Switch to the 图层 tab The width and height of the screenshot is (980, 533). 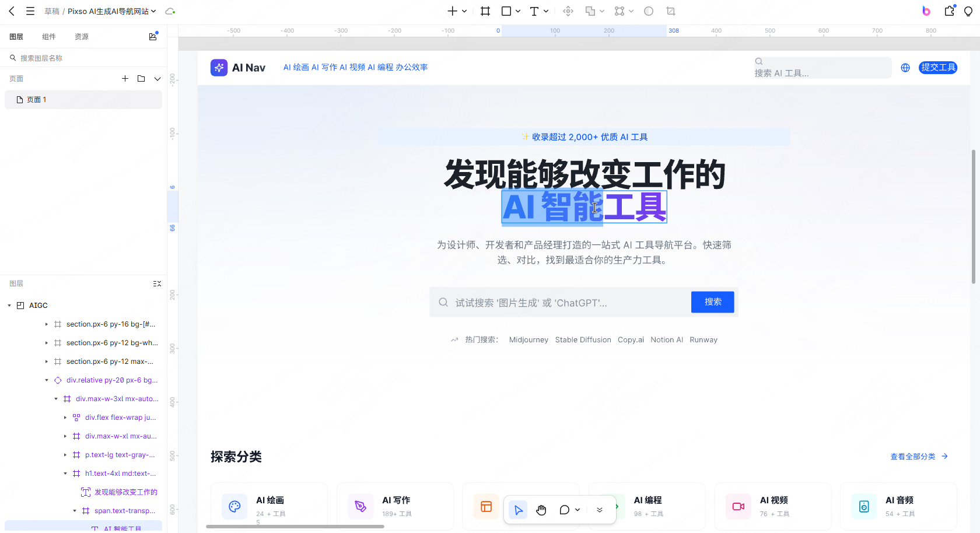click(x=16, y=36)
